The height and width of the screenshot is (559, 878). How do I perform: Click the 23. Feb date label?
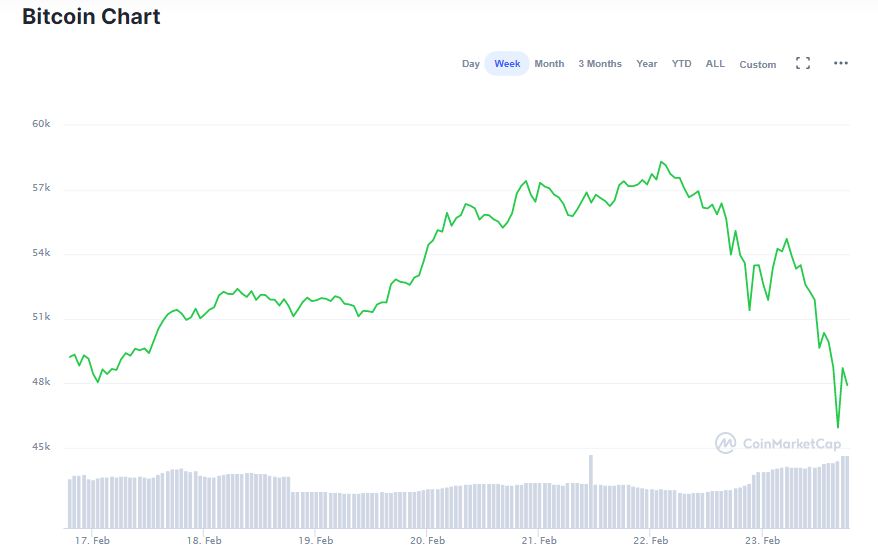pyautogui.click(x=762, y=541)
